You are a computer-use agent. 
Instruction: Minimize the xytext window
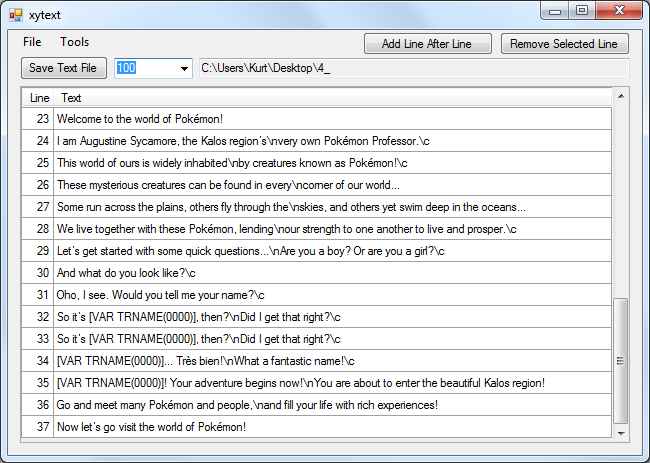(555, 11)
